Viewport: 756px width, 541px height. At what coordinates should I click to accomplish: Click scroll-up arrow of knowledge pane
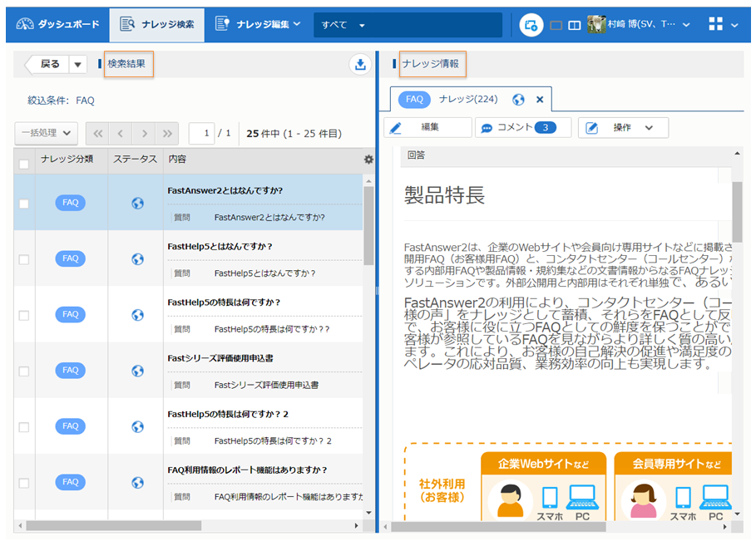coord(737,154)
